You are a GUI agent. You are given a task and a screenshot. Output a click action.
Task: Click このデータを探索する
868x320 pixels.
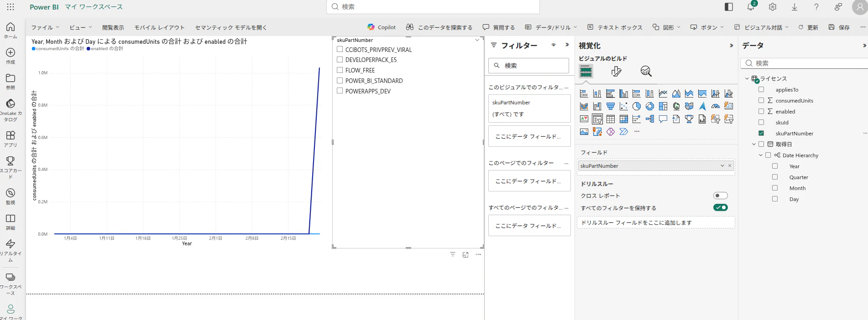[439, 27]
